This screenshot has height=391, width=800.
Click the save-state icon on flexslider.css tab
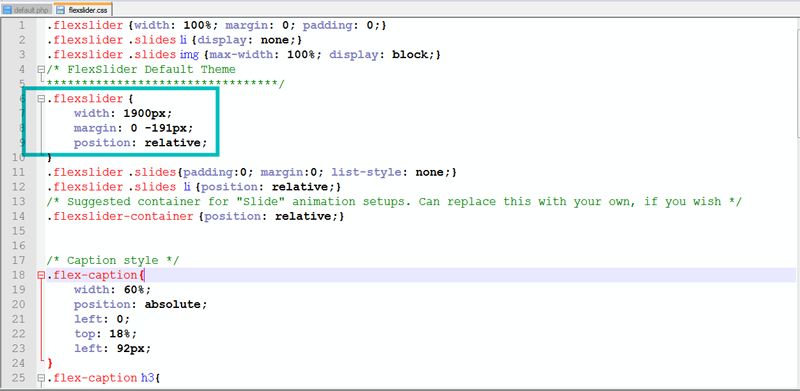(61, 10)
